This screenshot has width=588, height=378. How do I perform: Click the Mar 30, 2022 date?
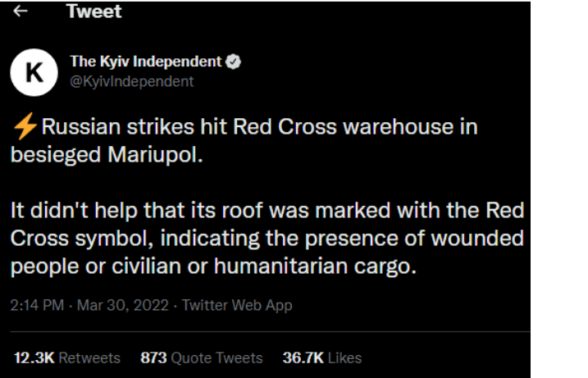121,305
